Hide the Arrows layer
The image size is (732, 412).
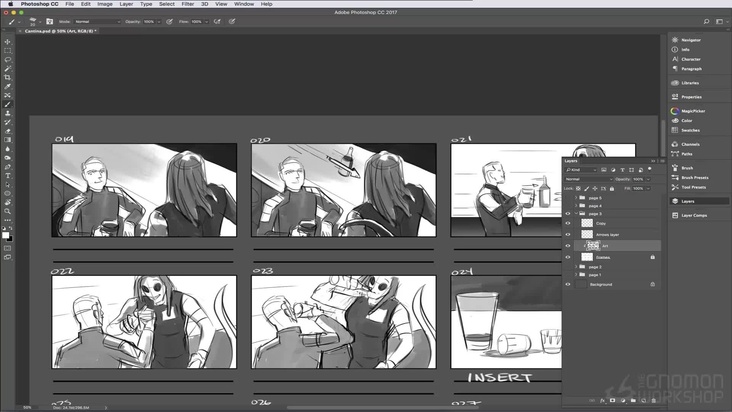(x=568, y=234)
